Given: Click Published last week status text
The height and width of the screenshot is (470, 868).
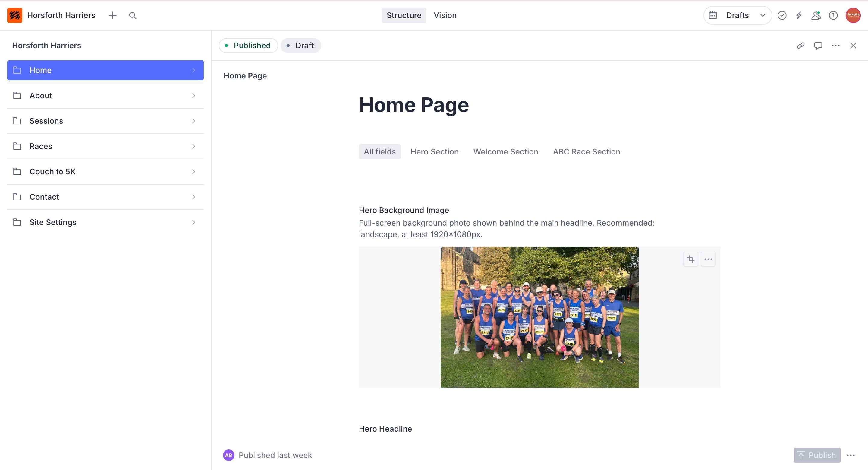Looking at the screenshot, I should [275, 455].
